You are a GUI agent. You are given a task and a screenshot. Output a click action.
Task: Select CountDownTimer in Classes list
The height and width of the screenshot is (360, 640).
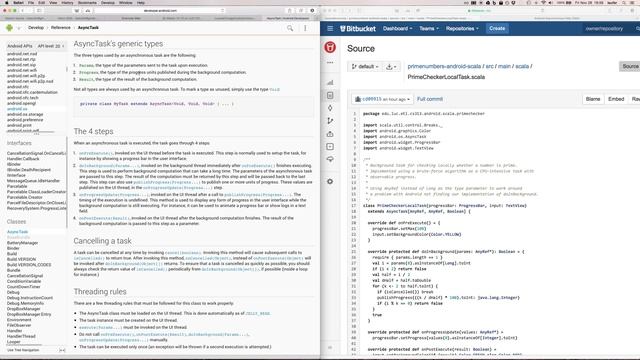coord(24,287)
